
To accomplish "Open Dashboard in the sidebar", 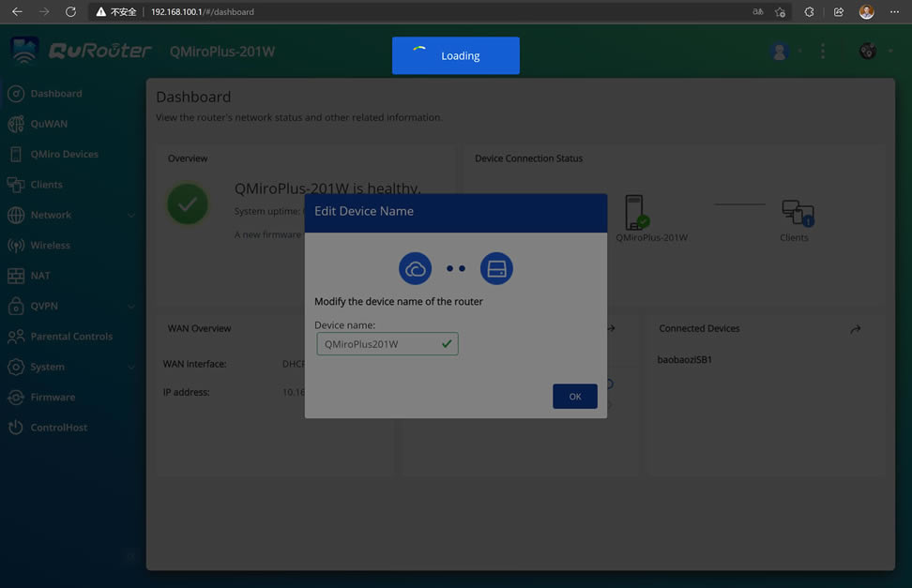I will [x=56, y=94].
